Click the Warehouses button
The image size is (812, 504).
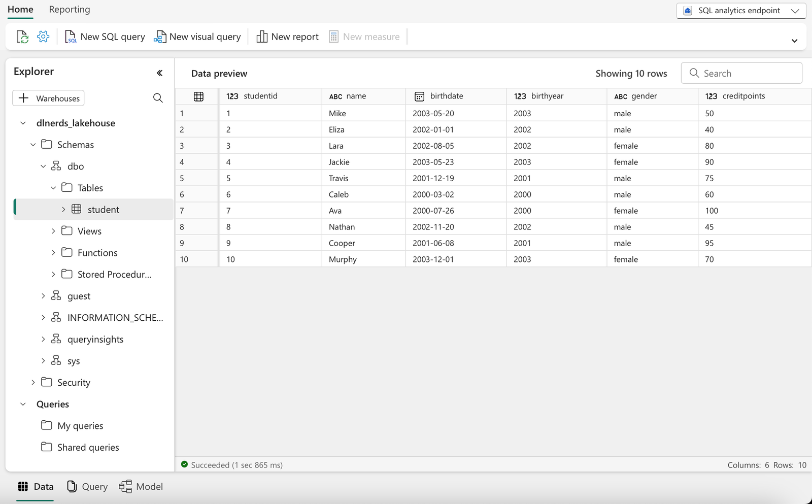click(x=48, y=98)
